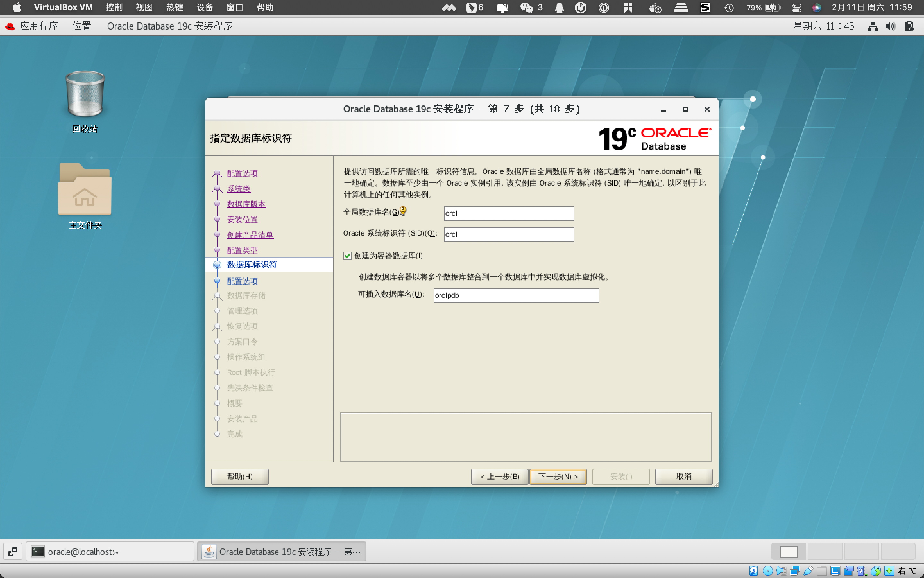Viewport: 924px width, 578px height.
Task: Open the network status icon in GNOME panel
Action: click(872, 26)
